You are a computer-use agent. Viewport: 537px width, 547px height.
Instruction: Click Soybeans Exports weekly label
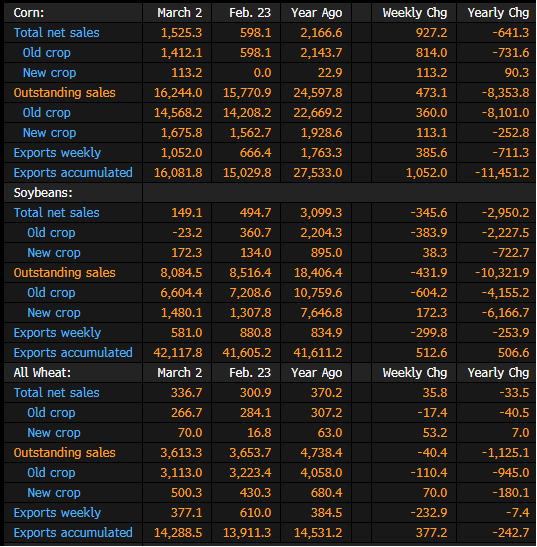pyautogui.click(x=57, y=333)
